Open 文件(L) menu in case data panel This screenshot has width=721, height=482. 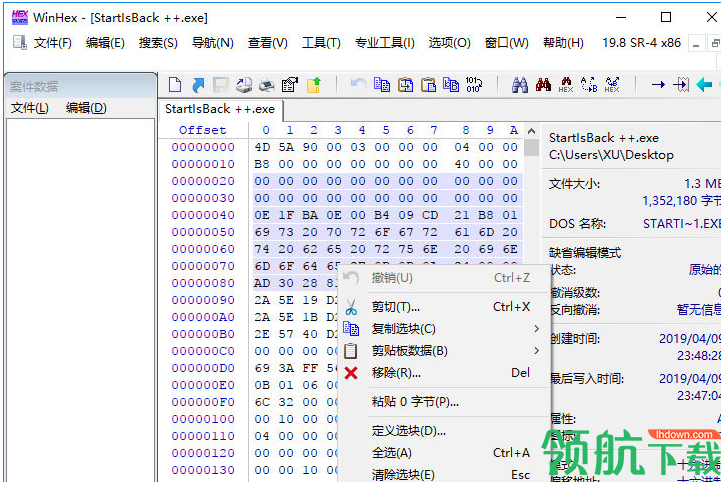point(29,108)
